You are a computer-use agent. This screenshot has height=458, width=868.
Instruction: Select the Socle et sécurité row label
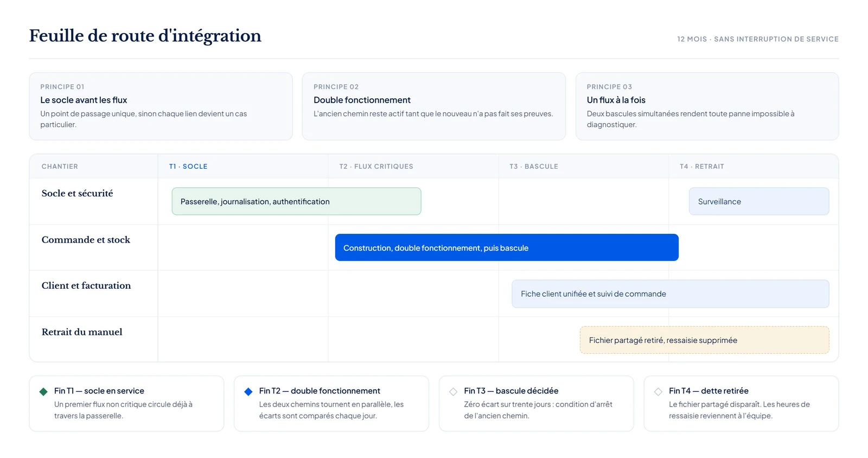(x=78, y=193)
